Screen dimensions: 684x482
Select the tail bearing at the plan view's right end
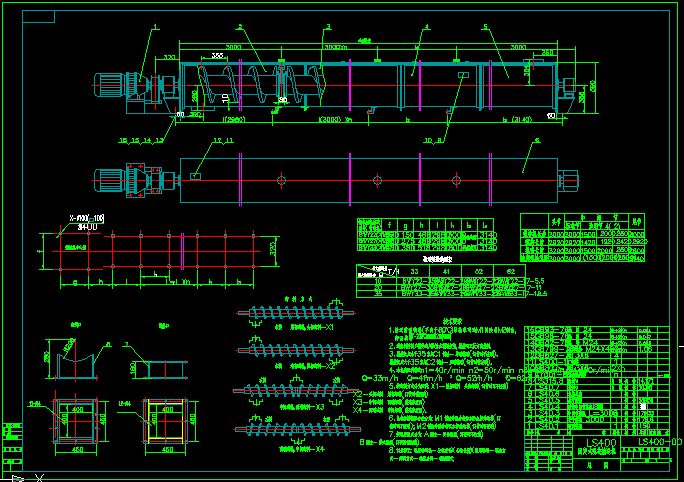tap(568, 180)
